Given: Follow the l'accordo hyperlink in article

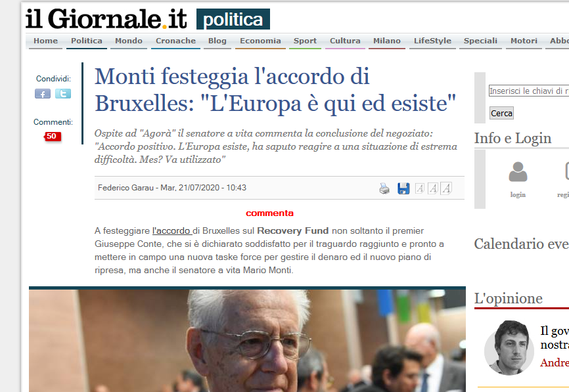Looking at the screenshot, I should point(171,231).
